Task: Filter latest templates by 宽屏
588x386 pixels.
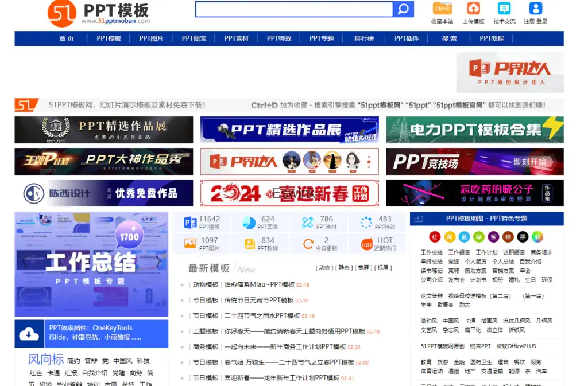Action: [363, 268]
